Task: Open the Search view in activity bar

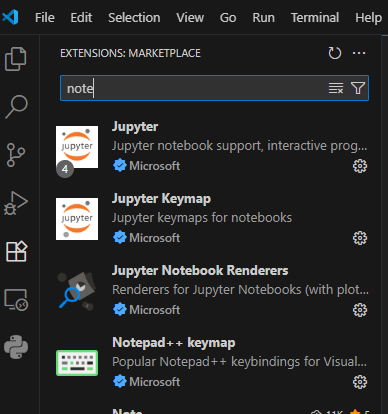Action: click(x=16, y=107)
